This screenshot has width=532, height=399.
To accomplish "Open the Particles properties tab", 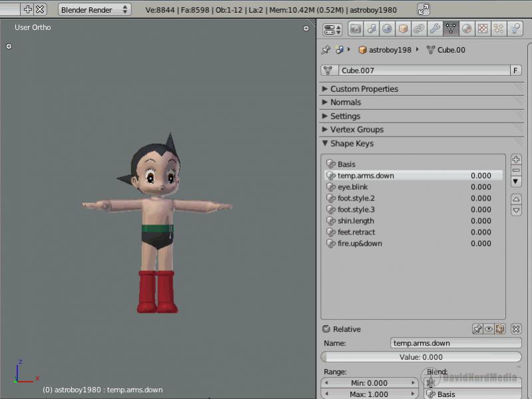I will tap(499, 29).
